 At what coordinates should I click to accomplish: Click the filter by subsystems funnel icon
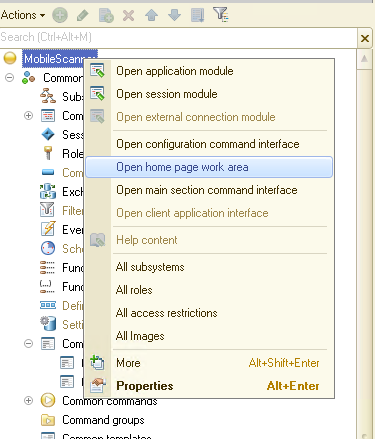pyautogui.click(x=221, y=15)
